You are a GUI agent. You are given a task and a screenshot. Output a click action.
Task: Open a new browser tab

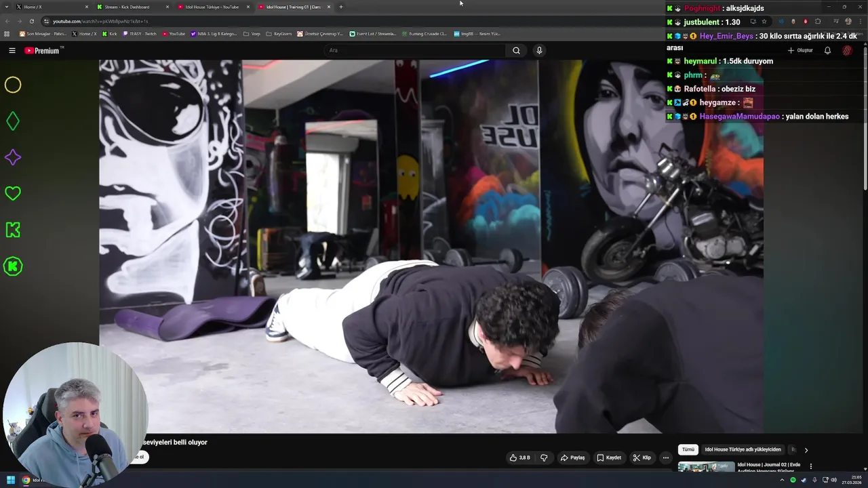[x=340, y=7]
